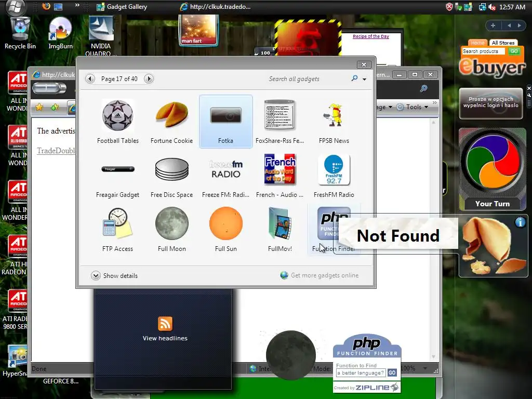
Task: Click the taskbar clock 12:57 AM
Action: (x=512, y=7)
